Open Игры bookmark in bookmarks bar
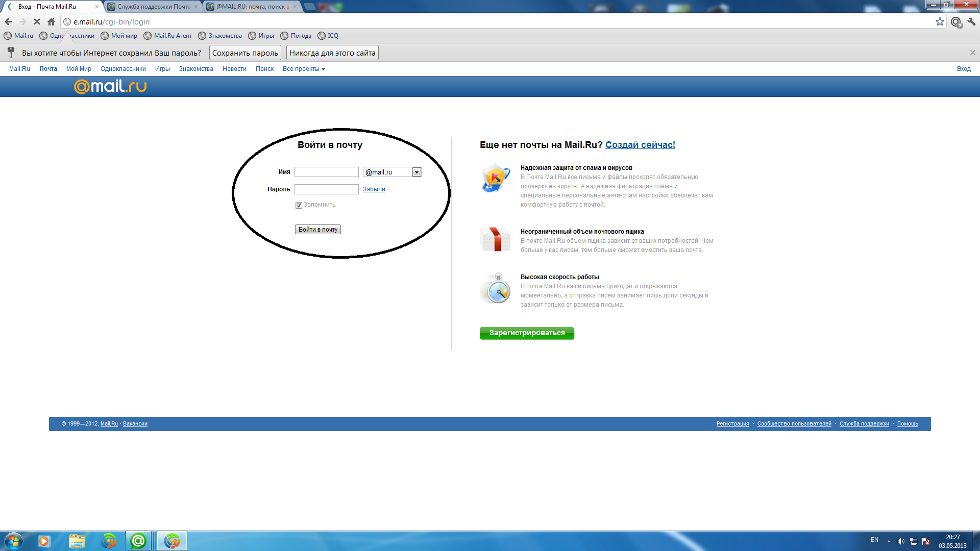This screenshot has width=980, height=551. click(x=261, y=36)
